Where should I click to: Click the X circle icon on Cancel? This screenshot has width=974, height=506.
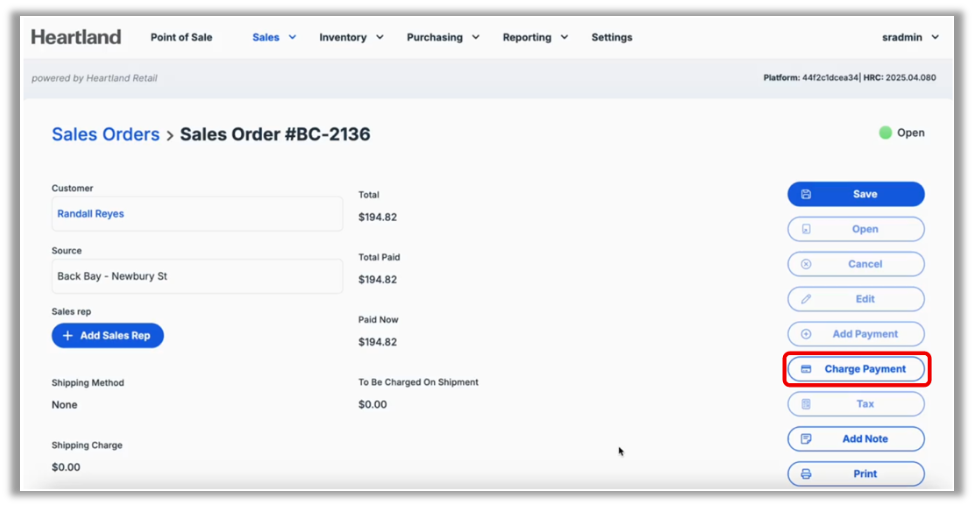[806, 264]
